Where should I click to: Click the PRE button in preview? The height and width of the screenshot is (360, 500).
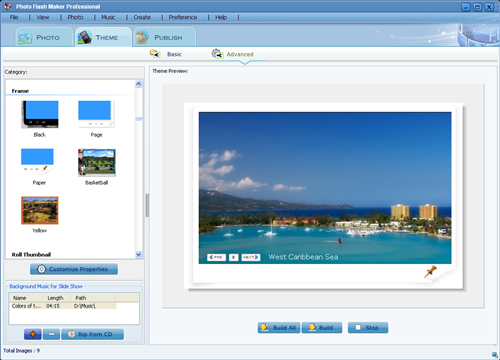tap(216, 257)
